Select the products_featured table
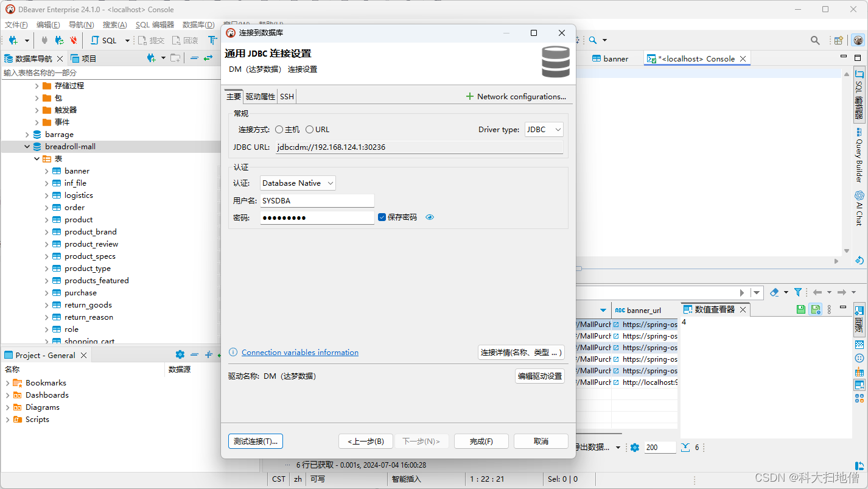 [97, 281]
